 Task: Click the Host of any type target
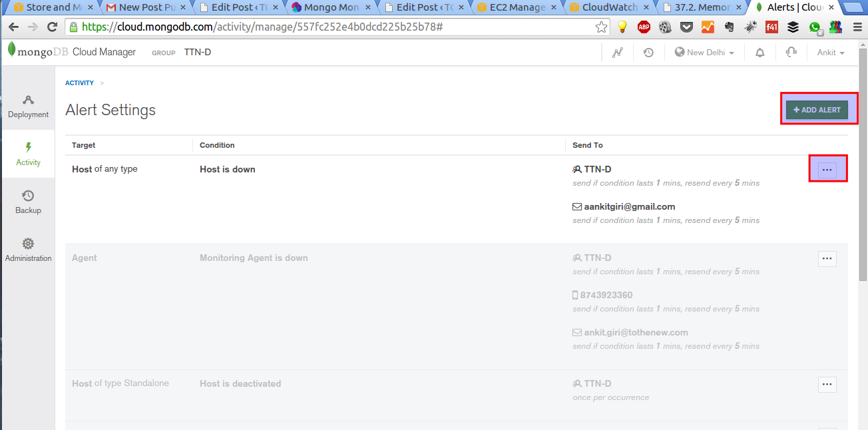coord(105,169)
